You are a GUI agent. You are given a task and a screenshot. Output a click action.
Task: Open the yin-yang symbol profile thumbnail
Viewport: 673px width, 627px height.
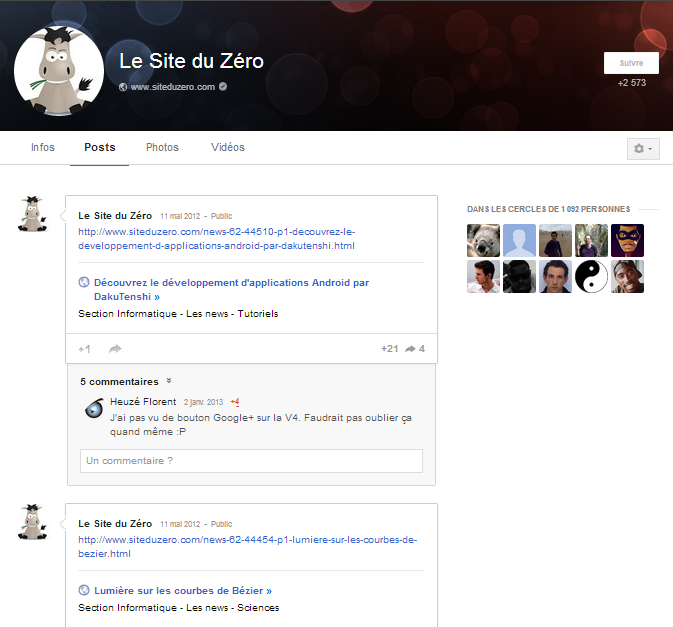[591, 276]
